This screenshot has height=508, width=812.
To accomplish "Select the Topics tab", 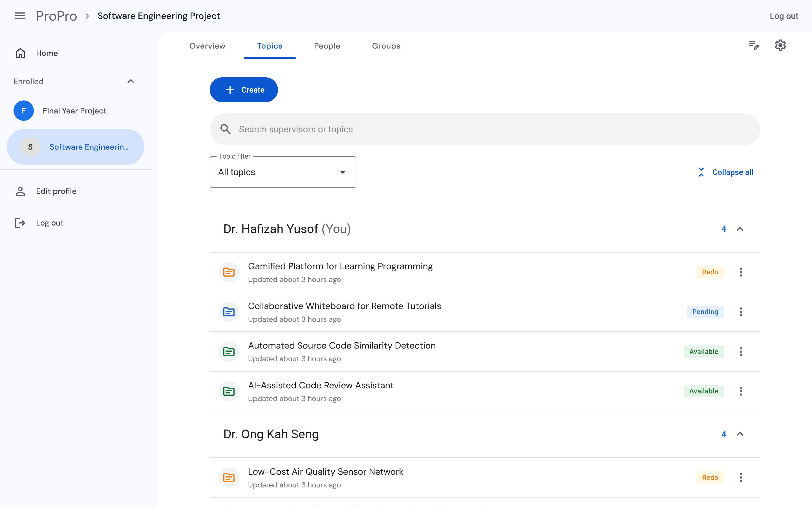I will (270, 46).
